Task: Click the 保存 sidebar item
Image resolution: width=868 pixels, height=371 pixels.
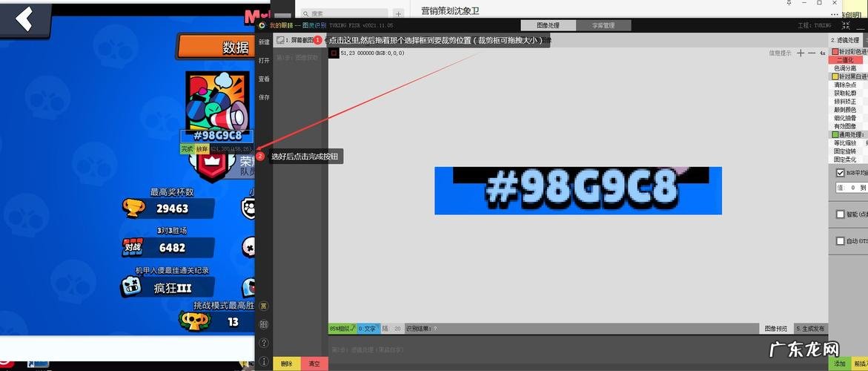Action: 264,97
